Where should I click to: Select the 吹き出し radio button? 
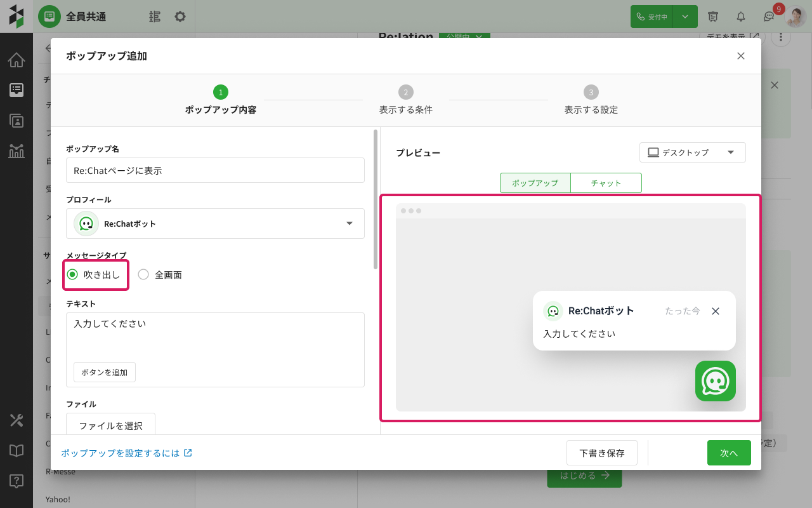pyautogui.click(x=72, y=274)
